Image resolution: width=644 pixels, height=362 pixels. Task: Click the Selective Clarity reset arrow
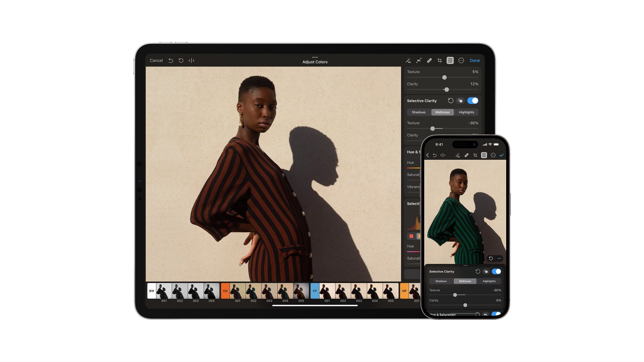(x=451, y=101)
